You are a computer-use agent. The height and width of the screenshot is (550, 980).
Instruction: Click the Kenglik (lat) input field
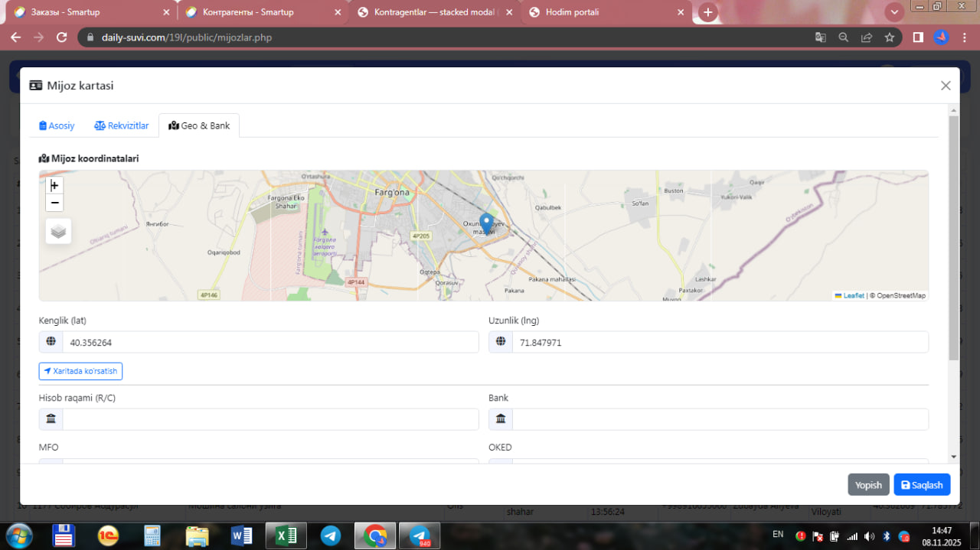tap(269, 343)
